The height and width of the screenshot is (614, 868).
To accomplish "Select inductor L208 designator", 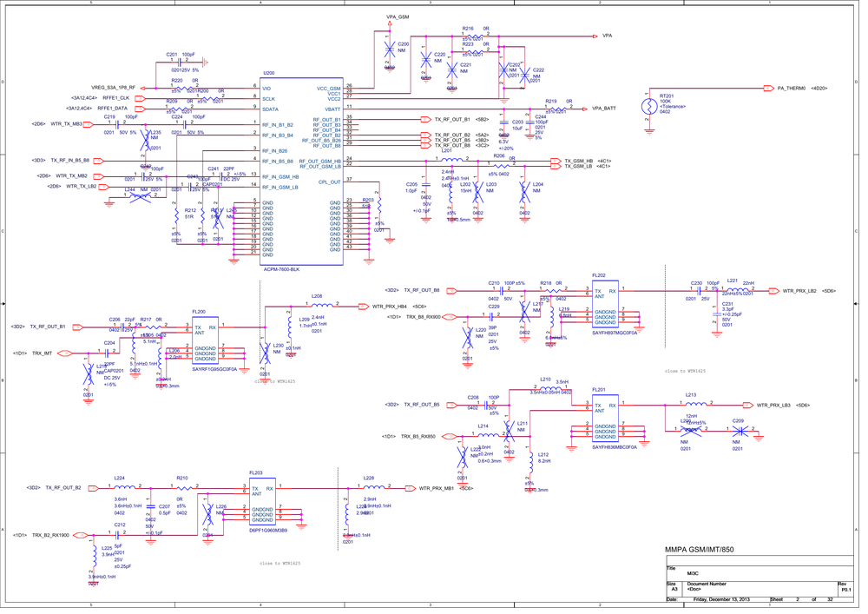I will click(x=317, y=296).
